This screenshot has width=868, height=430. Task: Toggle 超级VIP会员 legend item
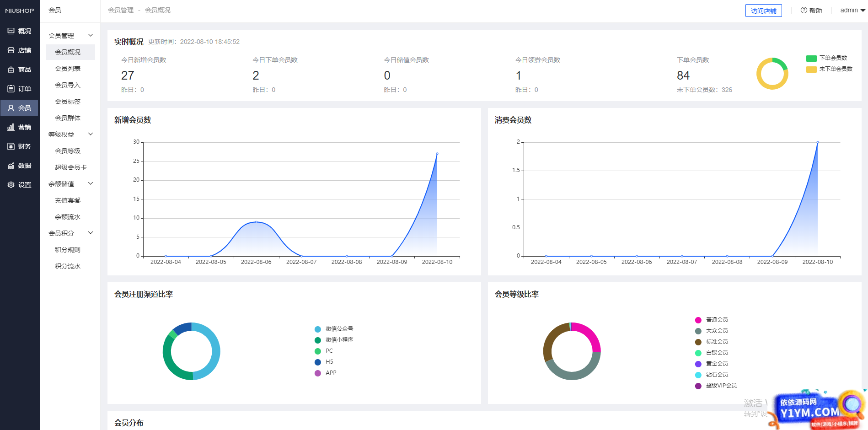tap(716, 386)
